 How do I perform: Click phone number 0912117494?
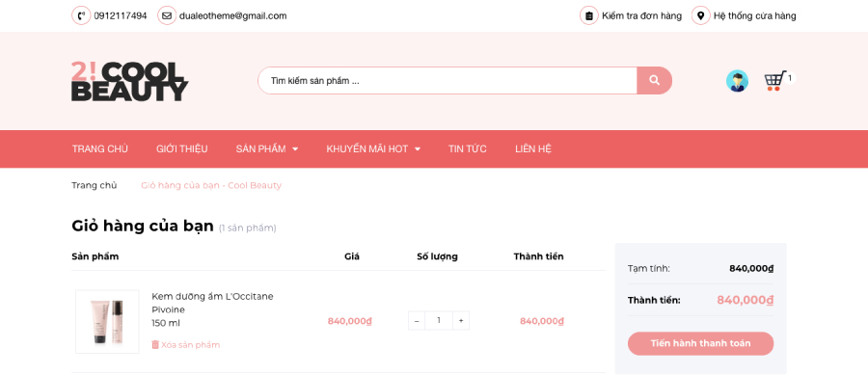click(121, 15)
